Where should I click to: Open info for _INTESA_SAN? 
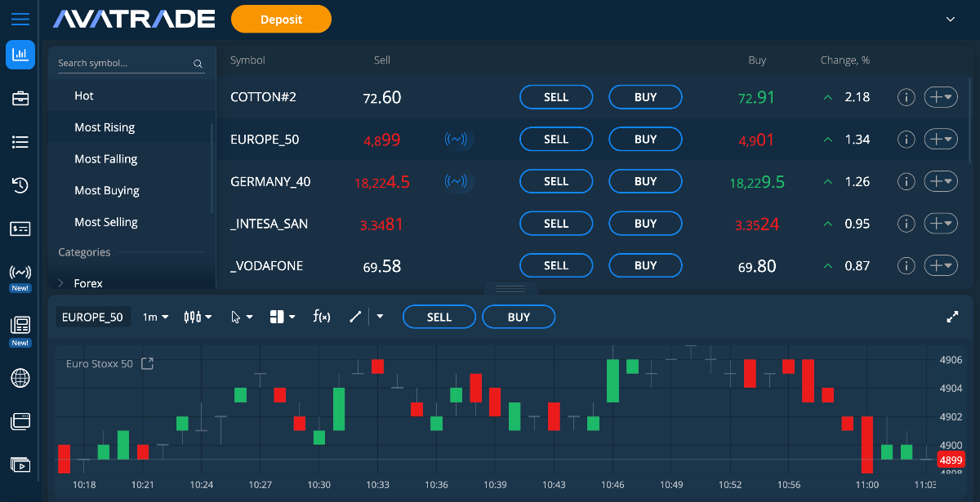point(906,224)
